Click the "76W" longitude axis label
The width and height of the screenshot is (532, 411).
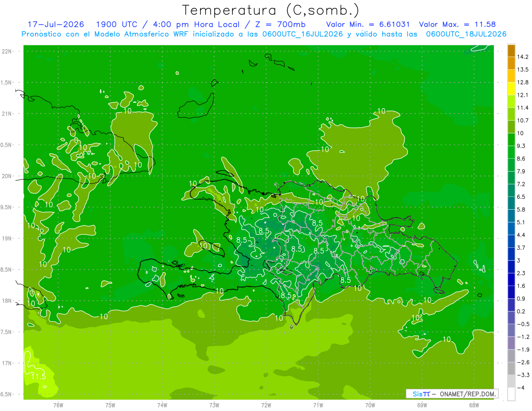pos(58,405)
